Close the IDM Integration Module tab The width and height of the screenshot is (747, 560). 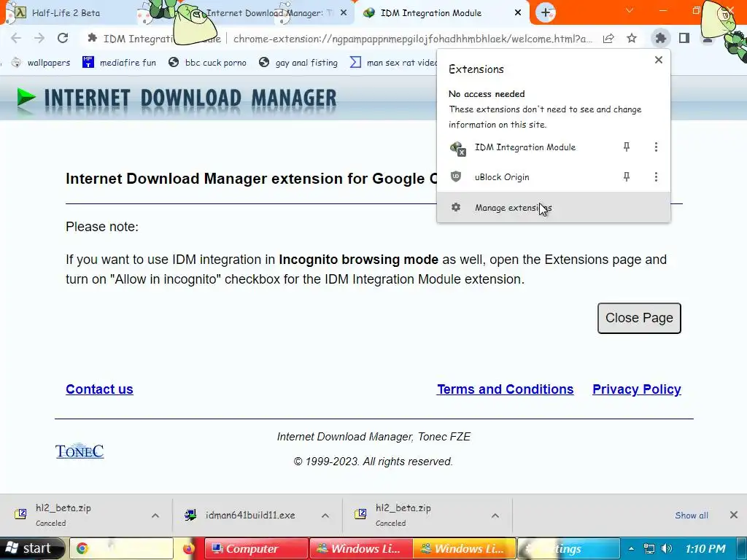tap(518, 13)
